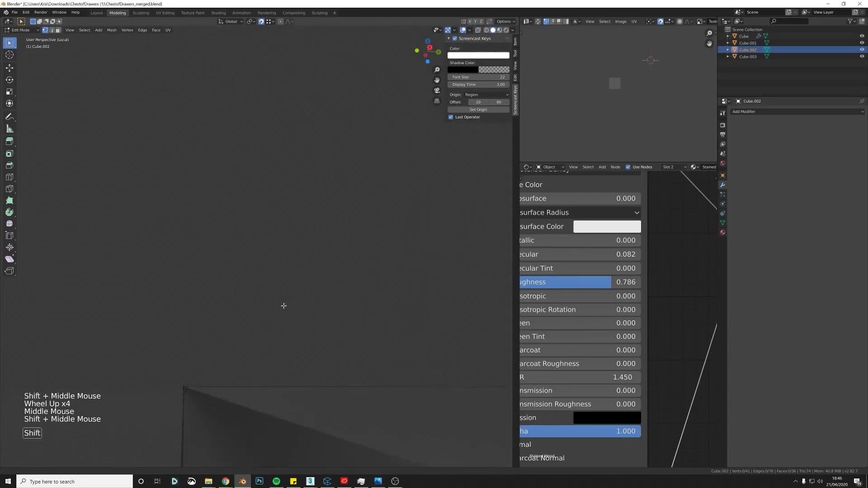
Task: Hide Cube.001 in outliner
Action: click(862, 43)
